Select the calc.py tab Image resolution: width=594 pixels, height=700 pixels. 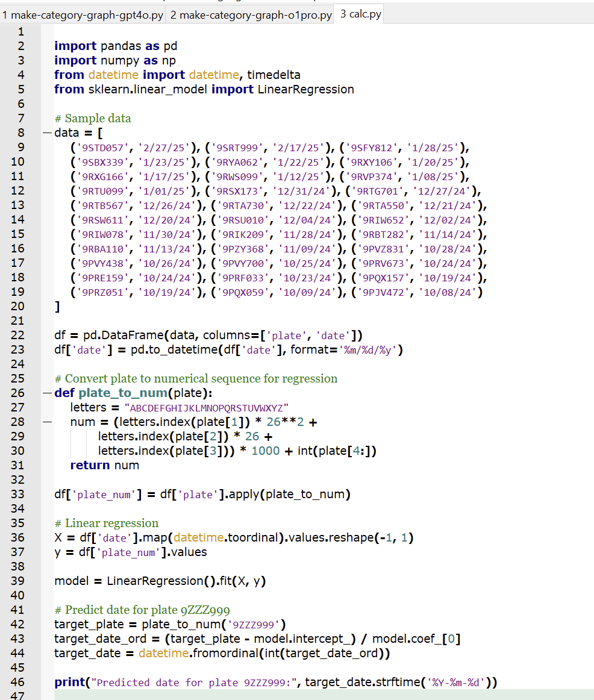tap(361, 14)
